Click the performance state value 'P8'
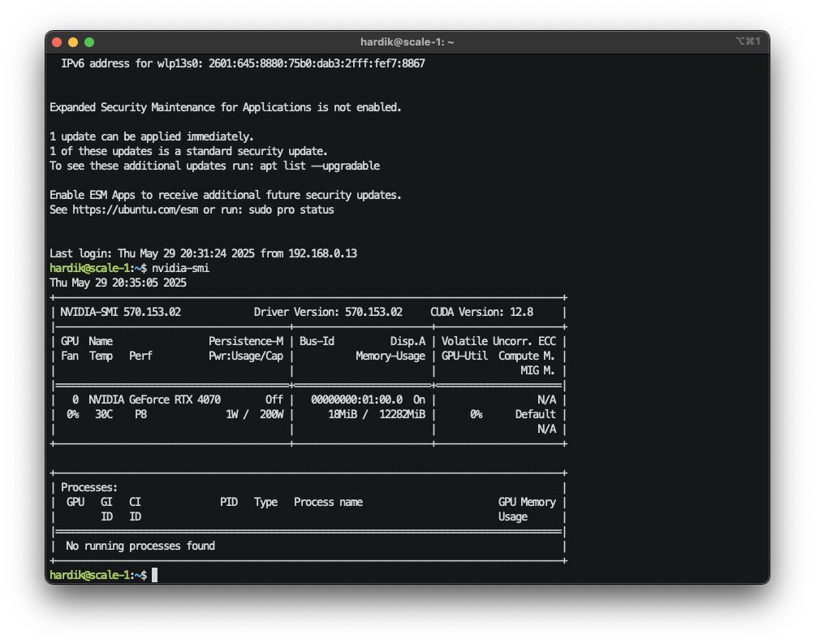Image resolution: width=815 pixels, height=644 pixels. point(140,414)
